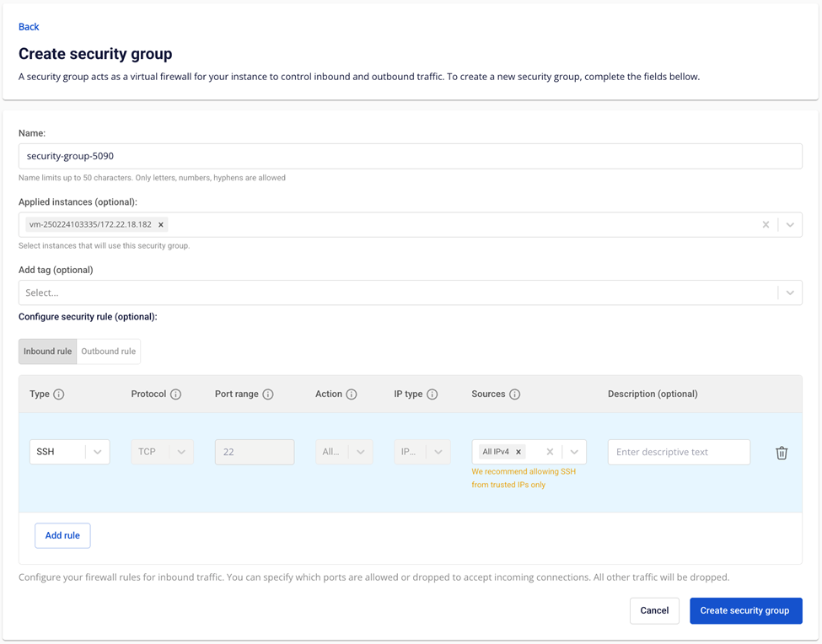Switch to the Outbound rule tab
The width and height of the screenshot is (822, 644).
[x=108, y=352]
